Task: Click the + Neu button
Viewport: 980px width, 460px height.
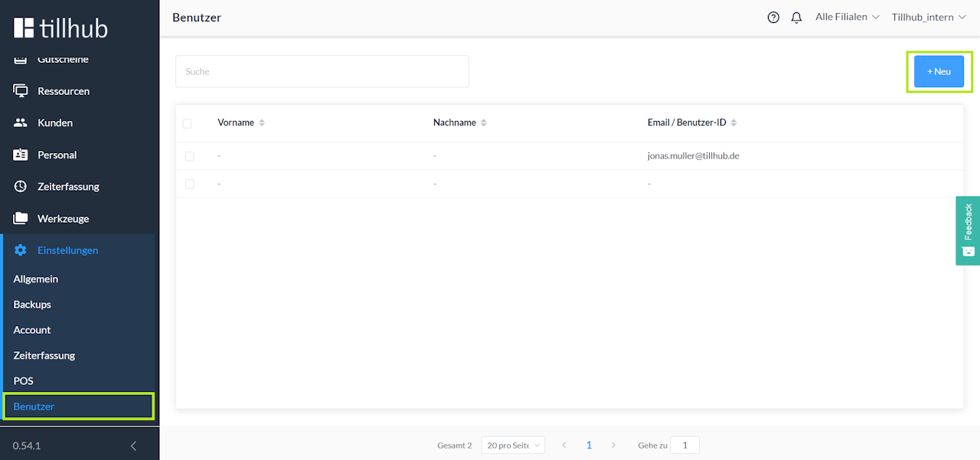Action: tap(939, 71)
